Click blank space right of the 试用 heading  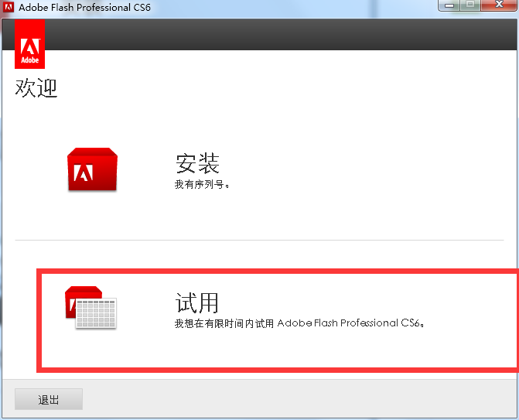[348, 302]
